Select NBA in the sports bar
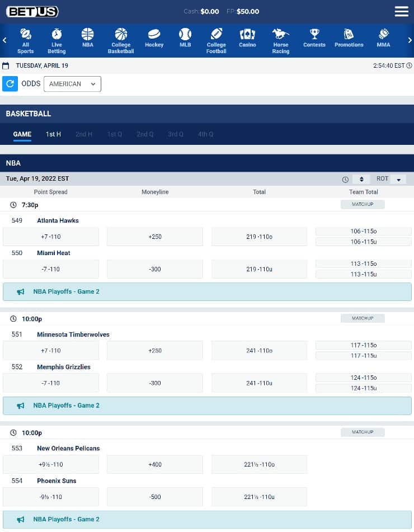This screenshot has height=532, width=414. point(87,37)
